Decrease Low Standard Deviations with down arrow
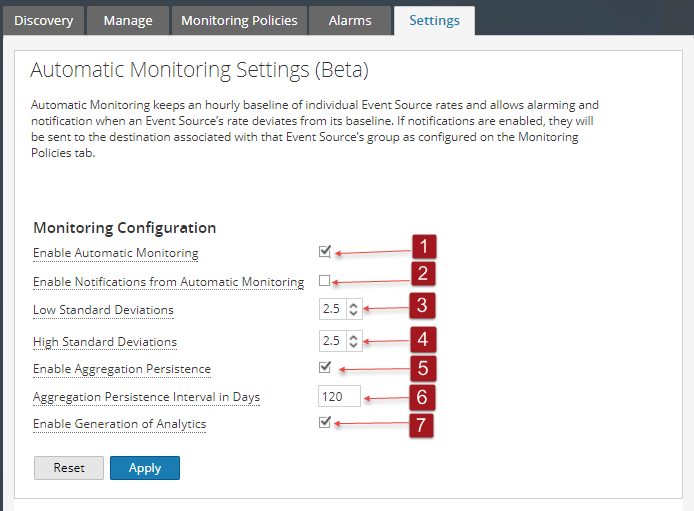 (353, 313)
